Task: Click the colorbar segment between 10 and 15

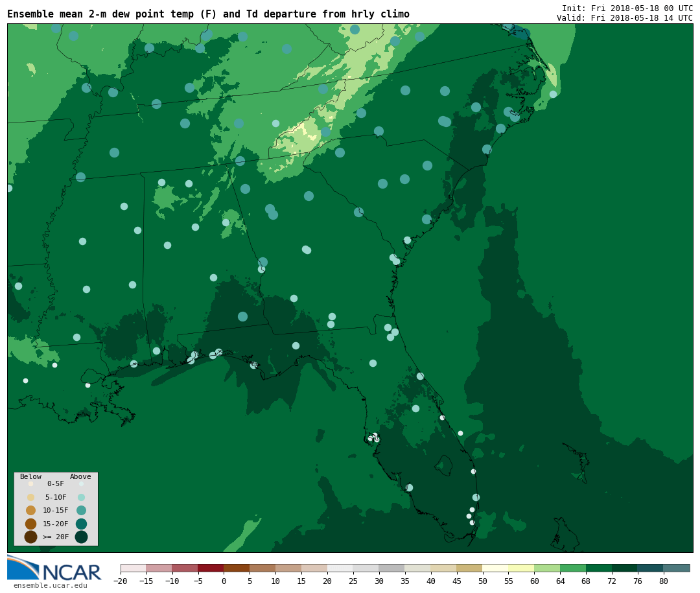Action: pos(288,568)
